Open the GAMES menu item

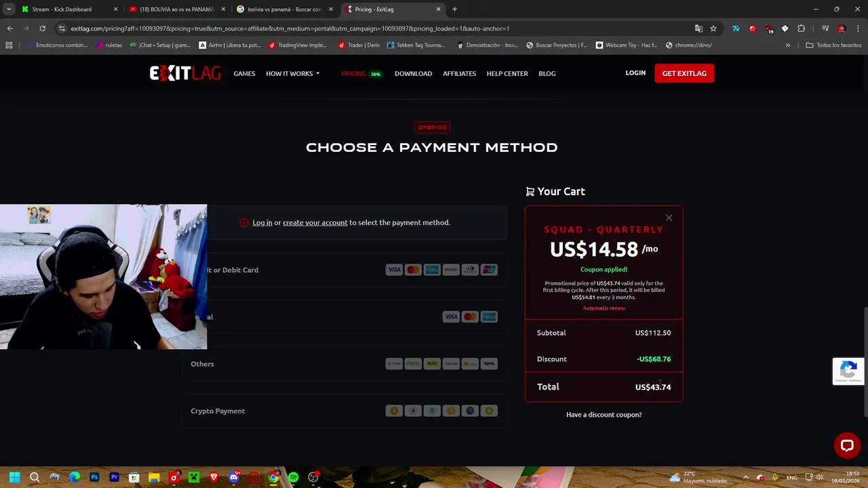(244, 73)
